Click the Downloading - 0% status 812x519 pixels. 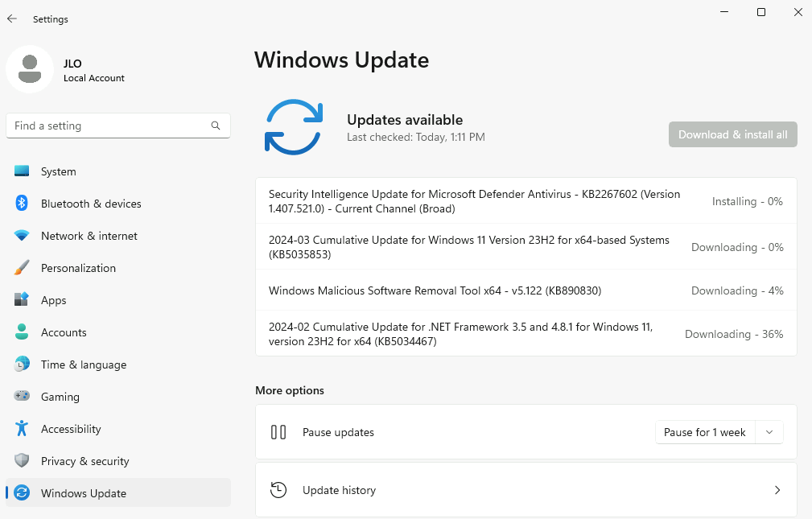pyautogui.click(x=737, y=247)
